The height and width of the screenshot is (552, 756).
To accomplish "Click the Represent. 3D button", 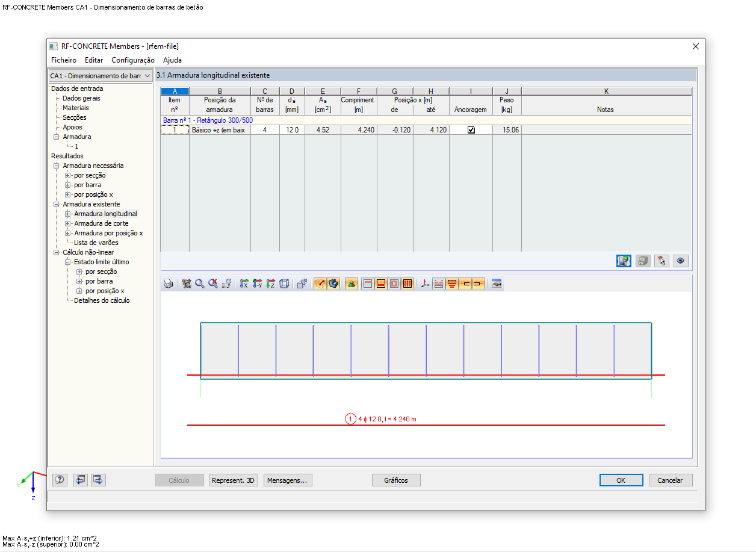I will click(234, 480).
